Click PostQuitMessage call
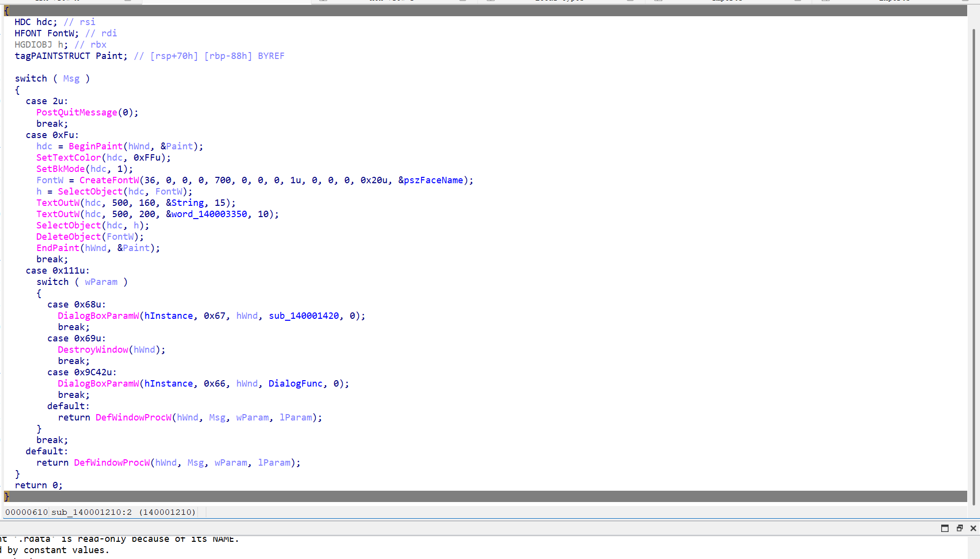980x559 pixels. [x=77, y=112]
